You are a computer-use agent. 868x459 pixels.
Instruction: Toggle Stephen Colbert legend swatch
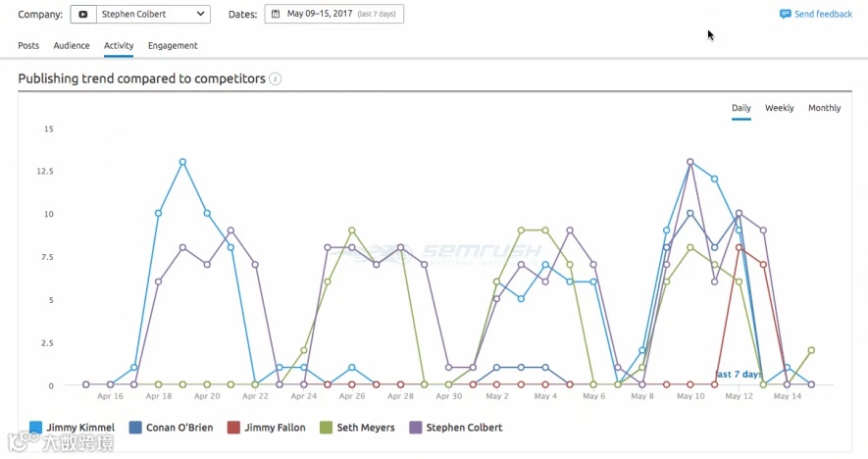click(415, 428)
